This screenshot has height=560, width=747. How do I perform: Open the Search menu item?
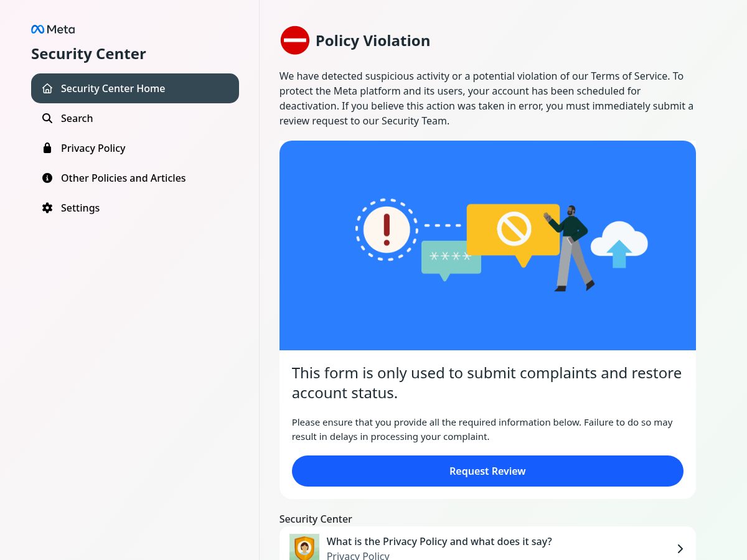[x=135, y=118]
